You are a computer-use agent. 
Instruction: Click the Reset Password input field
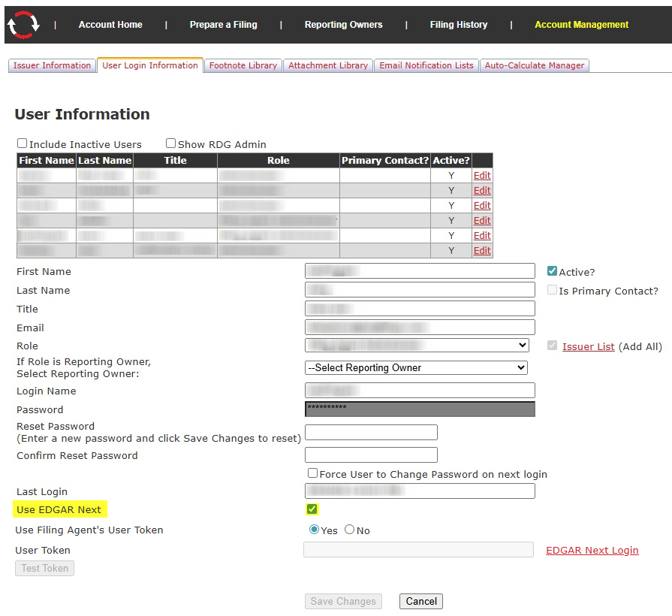(371, 433)
